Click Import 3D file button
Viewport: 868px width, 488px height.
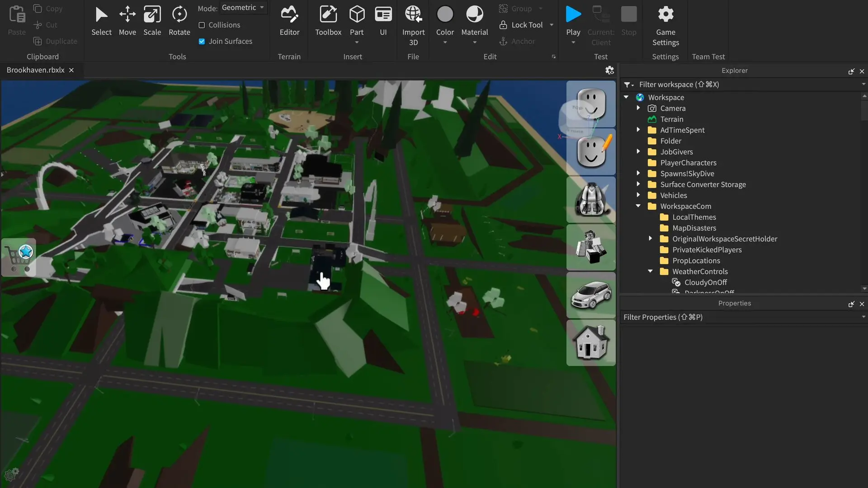(x=413, y=25)
